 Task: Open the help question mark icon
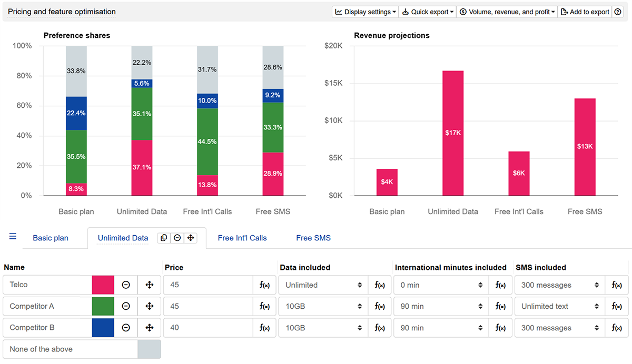[x=618, y=12]
